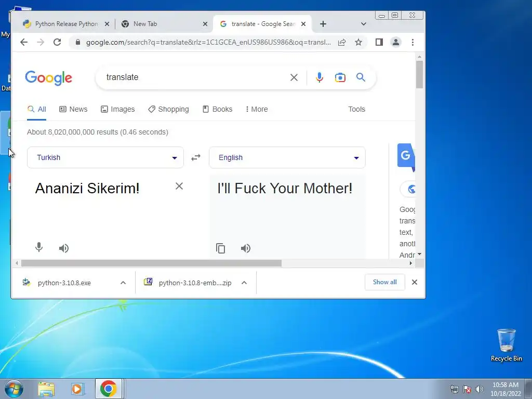
Task: Listen to the English translation
Action: click(246, 248)
